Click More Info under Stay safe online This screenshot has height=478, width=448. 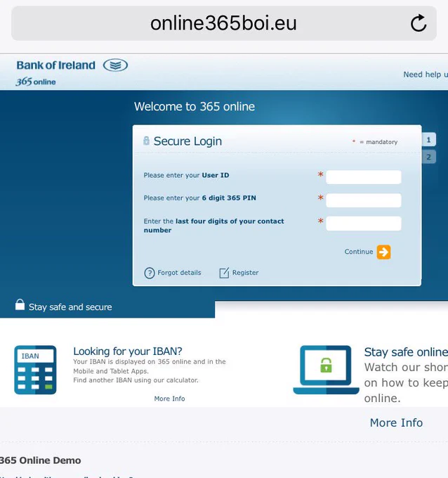(x=396, y=422)
